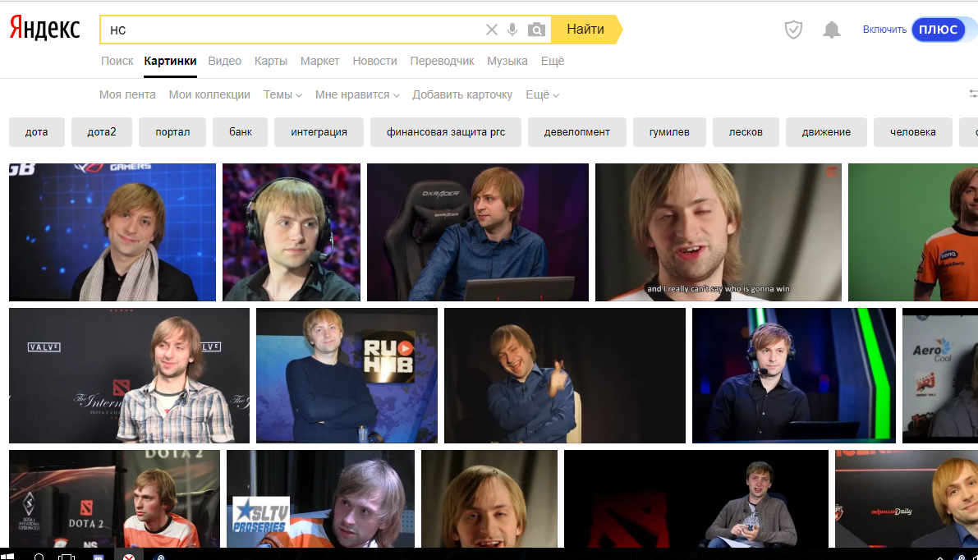Open notifications bell
This screenshot has width=978, height=560.
point(832,30)
